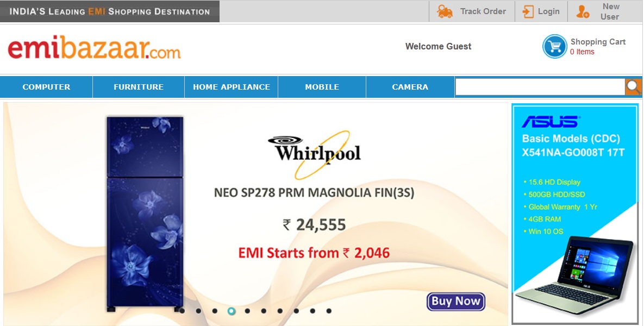Click the emibazaar.com logo

click(94, 48)
